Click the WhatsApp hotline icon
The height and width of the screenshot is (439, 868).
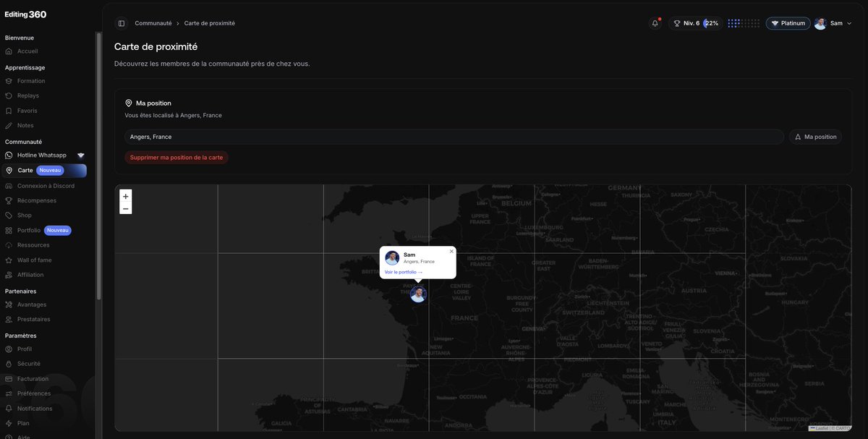pos(9,155)
